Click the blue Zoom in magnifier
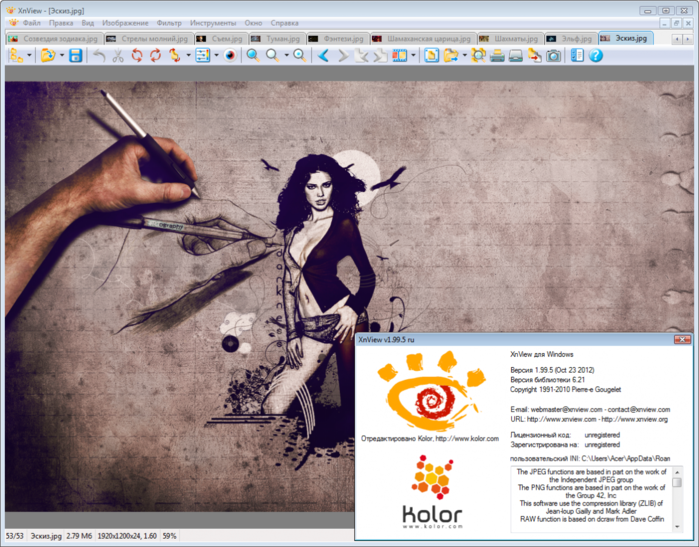Screen dimensions: 699x547 click(253, 56)
